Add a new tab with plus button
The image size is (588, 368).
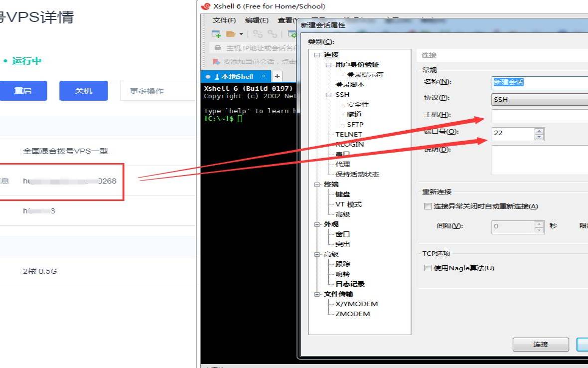pyautogui.click(x=277, y=76)
